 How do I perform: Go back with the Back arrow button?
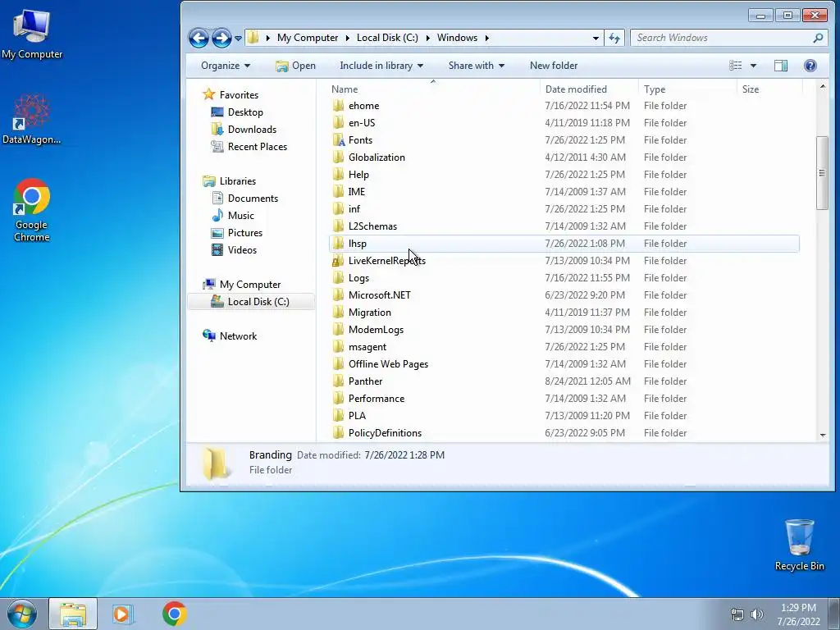199,38
